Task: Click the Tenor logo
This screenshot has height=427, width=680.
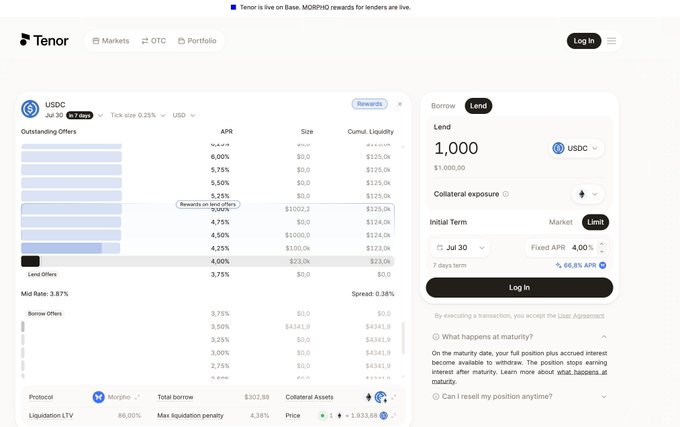Action: (44, 40)
